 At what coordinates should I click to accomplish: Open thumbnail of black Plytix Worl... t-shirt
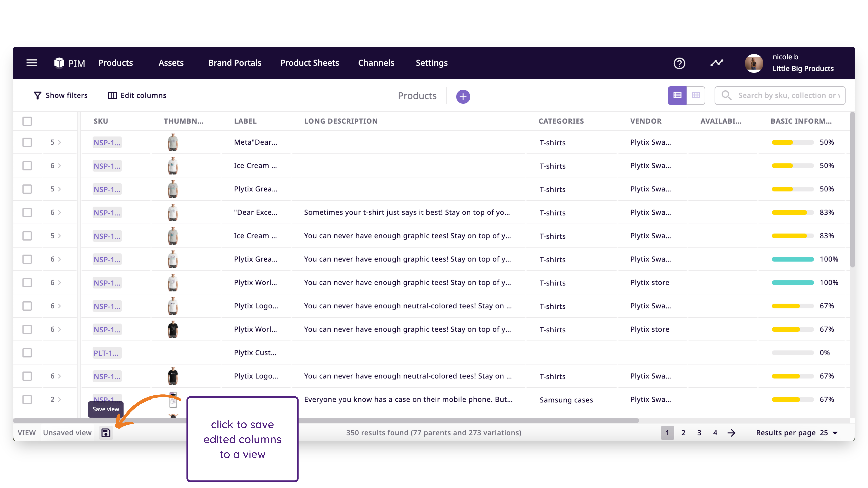[x=173, y=329]
